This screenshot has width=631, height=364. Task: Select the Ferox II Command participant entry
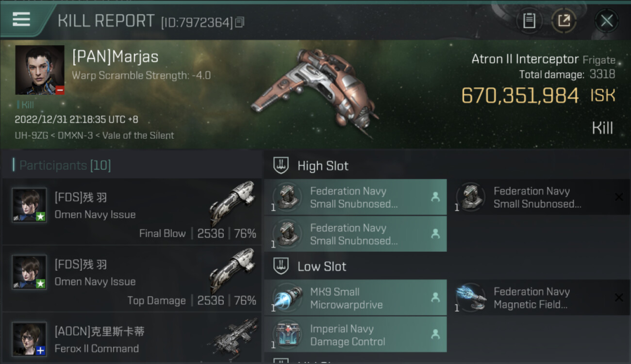click(132, 338)
